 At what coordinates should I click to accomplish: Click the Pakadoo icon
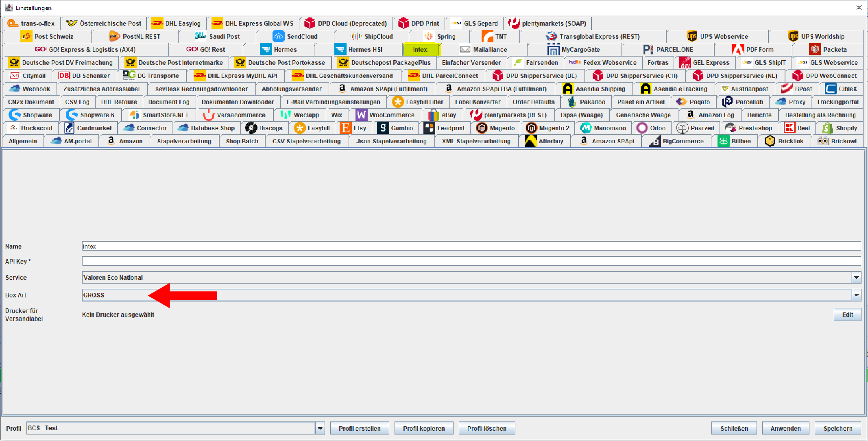[572, 102]
